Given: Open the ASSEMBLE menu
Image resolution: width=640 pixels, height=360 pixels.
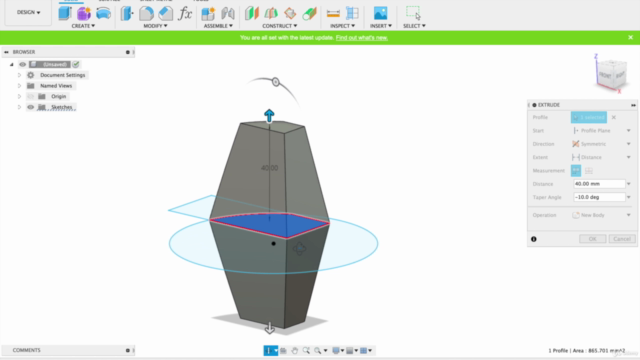Looking at the screenshot, I should coord(218,26).
